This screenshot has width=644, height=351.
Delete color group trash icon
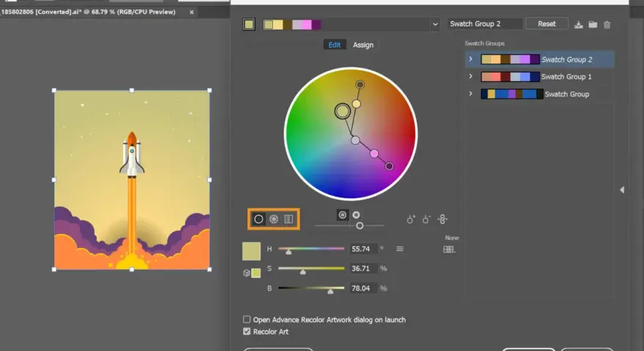pyautogui.click(x=607, y=25)
